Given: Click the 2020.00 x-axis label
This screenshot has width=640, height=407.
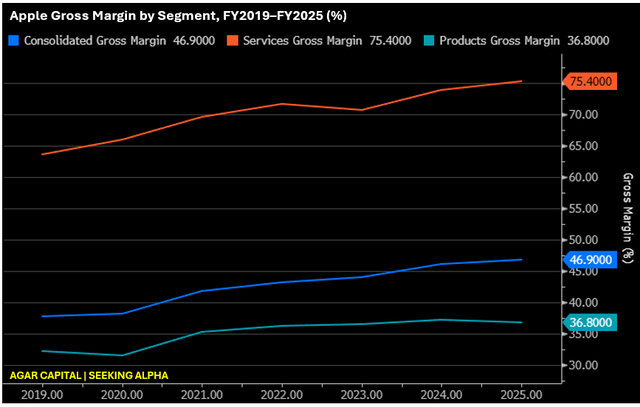Looking at the screenshot, I should pyautogui.click(x=122, y=395).
